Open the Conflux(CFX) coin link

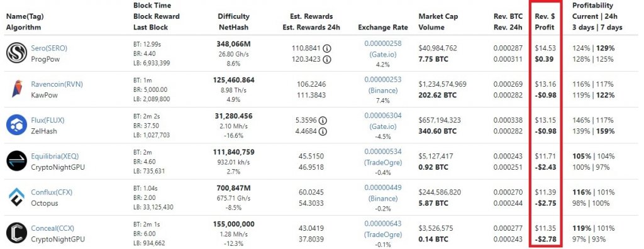click(52, 192)
